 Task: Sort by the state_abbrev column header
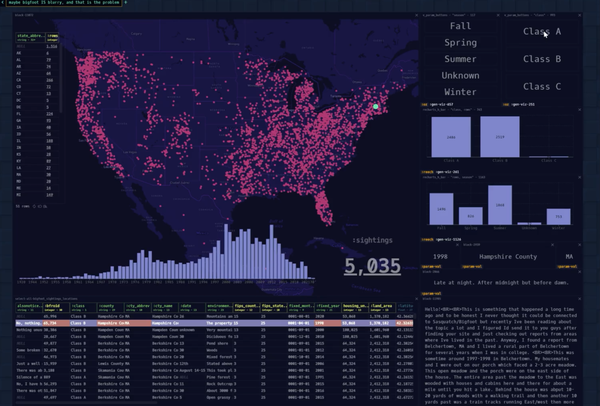[30, 37]
